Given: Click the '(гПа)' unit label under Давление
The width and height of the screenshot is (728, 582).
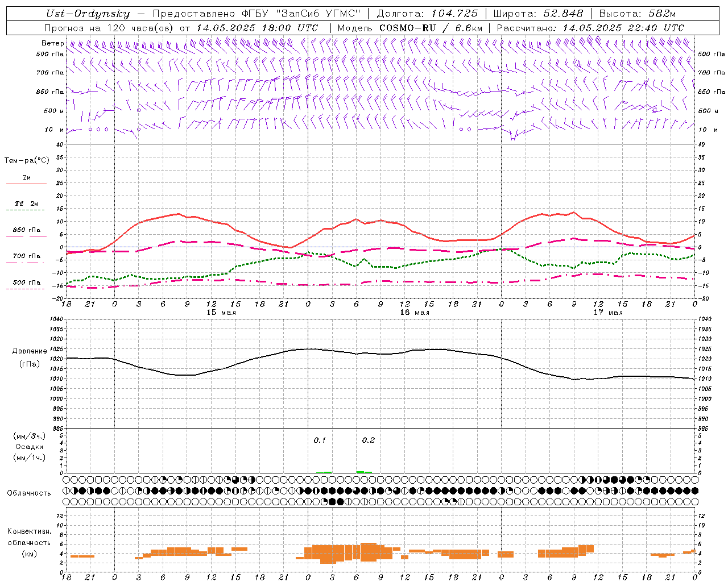Looking at the screenshot, I should (30, 364).
